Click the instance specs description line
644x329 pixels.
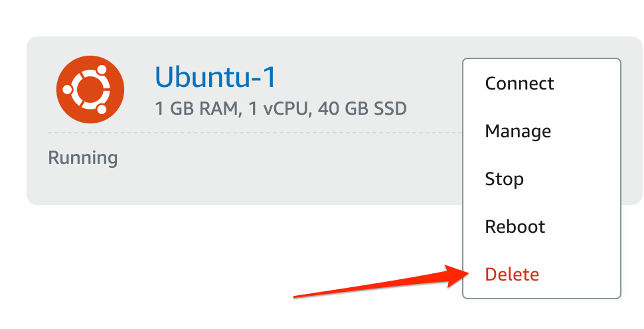click(x=280, y=108)
